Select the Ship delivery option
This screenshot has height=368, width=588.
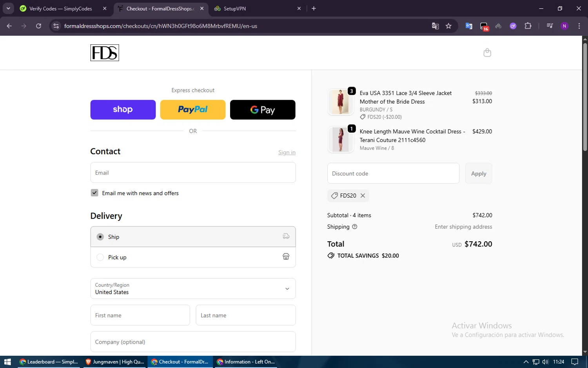[193, 237]
